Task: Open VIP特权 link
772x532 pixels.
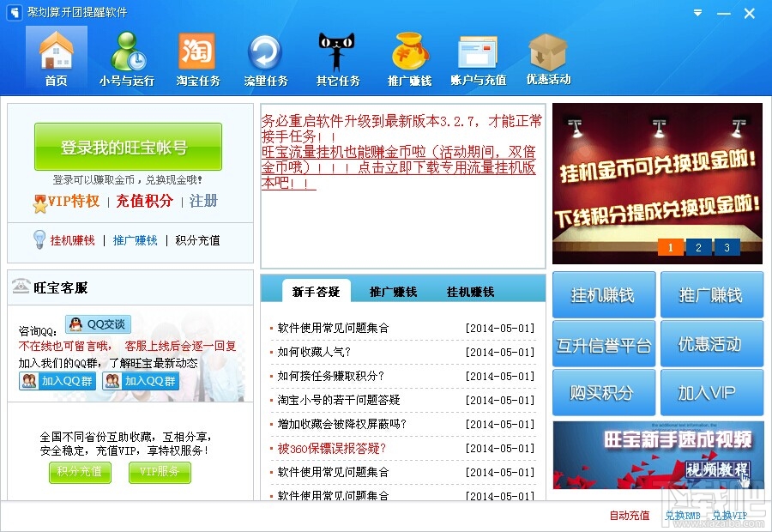Action: (74, 201)
